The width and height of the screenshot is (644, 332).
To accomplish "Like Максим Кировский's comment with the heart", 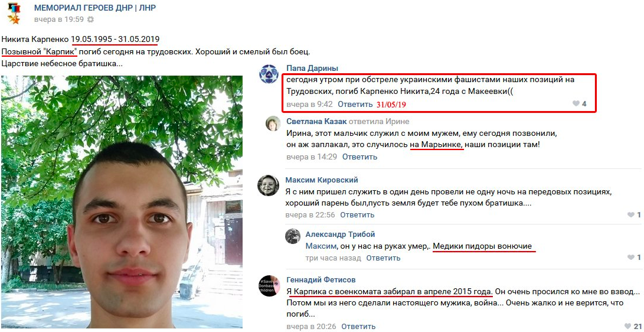I will point(630,215).
